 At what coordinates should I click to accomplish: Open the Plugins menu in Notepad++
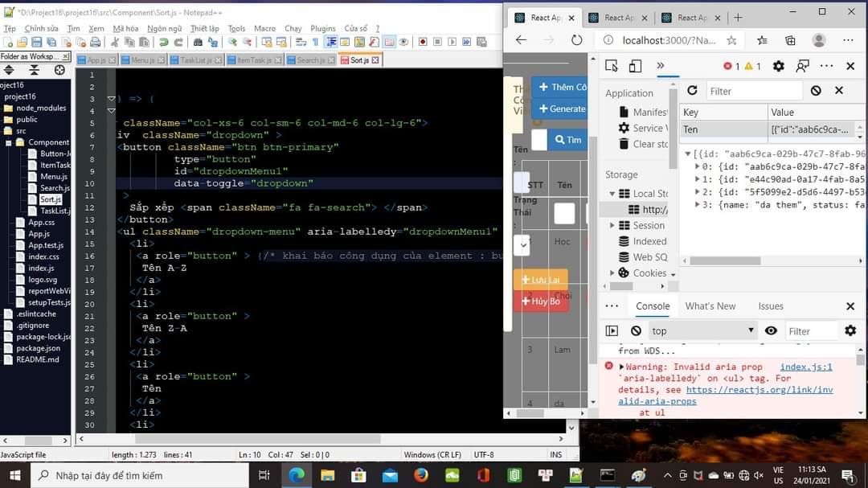point(323,28)
